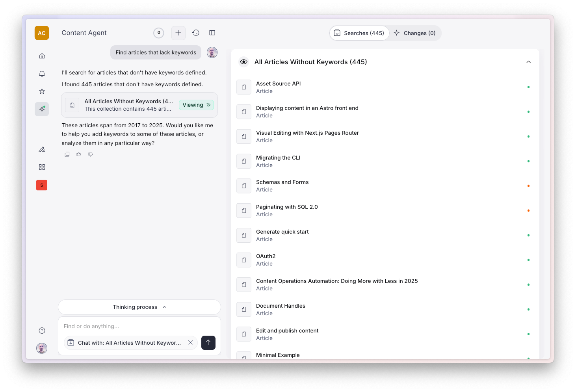
Task: Expand the Thinking process panel
Action: (x=139, y=307)
